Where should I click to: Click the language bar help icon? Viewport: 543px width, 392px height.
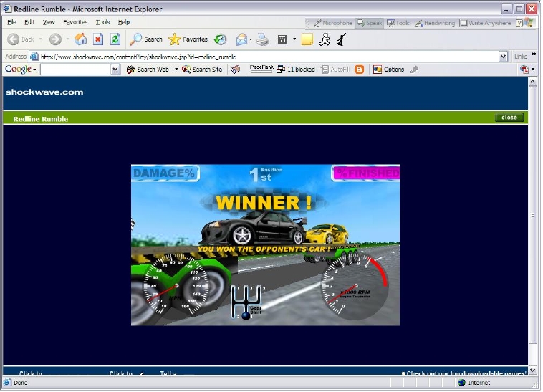click(519, 23)
